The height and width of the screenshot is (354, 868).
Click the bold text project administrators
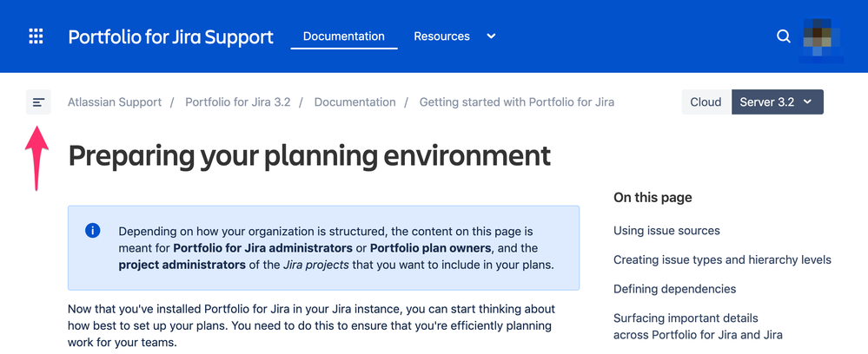click(x=182, y=265)
